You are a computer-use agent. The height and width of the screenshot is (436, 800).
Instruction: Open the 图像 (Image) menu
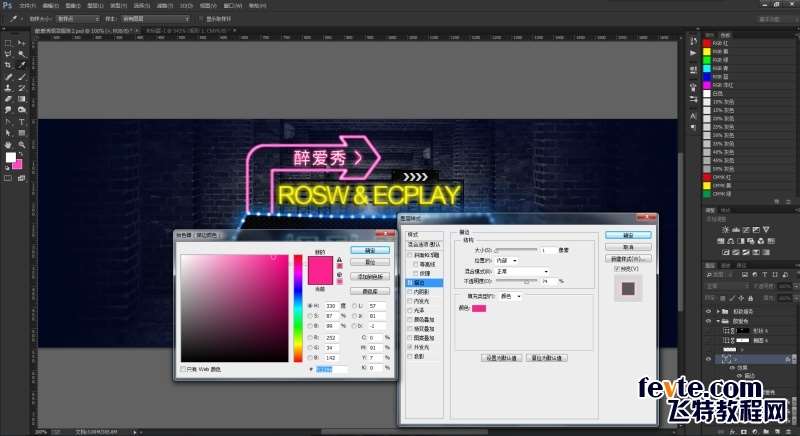tap(73, 6)
